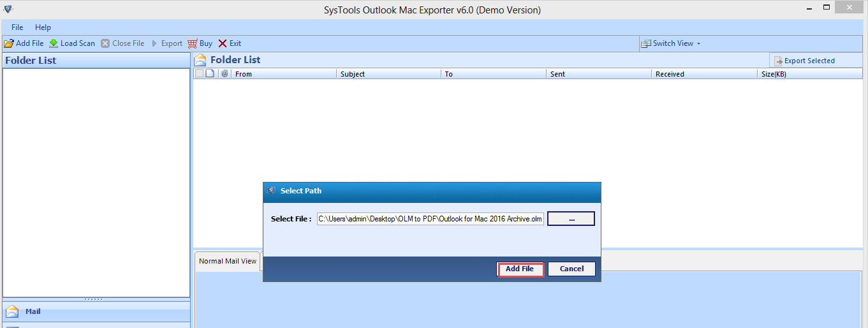
Task: Open the Help menu
Action: tap(43, 27)
